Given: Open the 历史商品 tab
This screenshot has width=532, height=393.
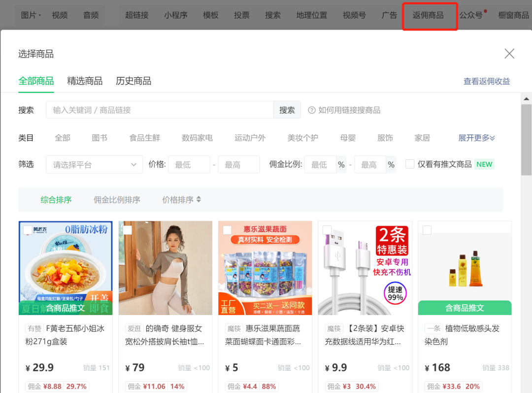Looking at the screenshot, I should 133,81.
